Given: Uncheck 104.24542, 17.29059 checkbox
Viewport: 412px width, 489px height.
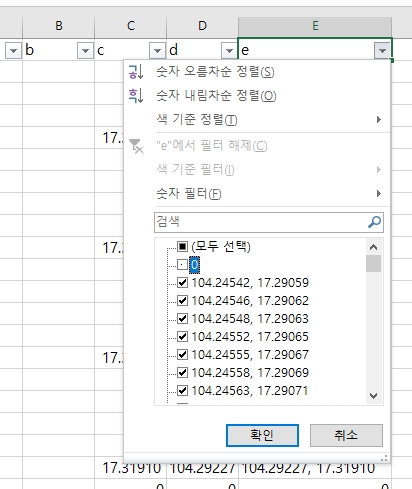Looking at the screenshot, I should (182, 283).
